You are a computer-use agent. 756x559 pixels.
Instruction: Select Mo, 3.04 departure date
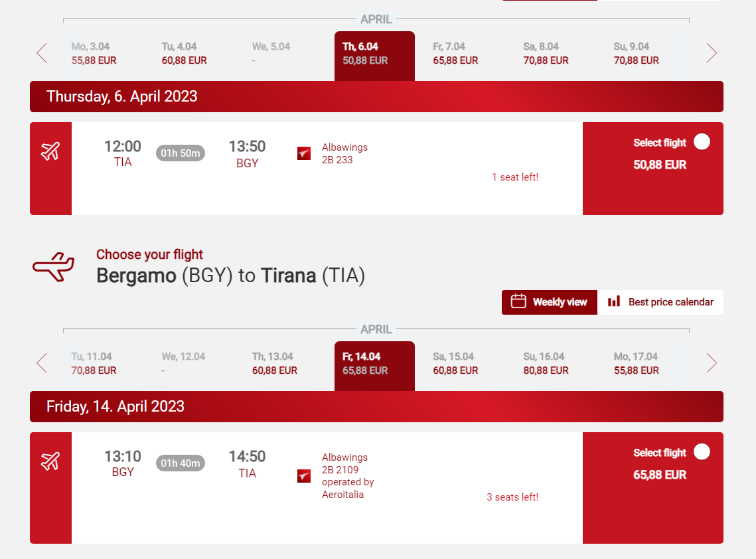(x=94, y=54)
